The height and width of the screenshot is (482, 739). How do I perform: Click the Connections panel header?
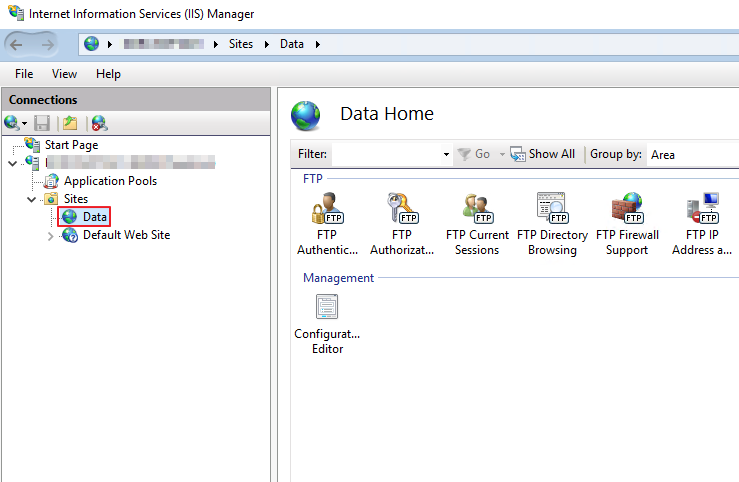[136, 100]
